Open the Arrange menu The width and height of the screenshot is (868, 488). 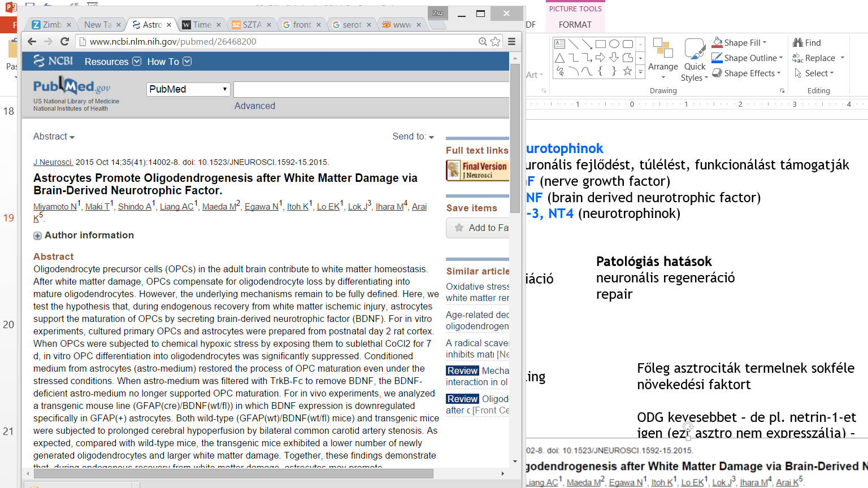point(663,59)
